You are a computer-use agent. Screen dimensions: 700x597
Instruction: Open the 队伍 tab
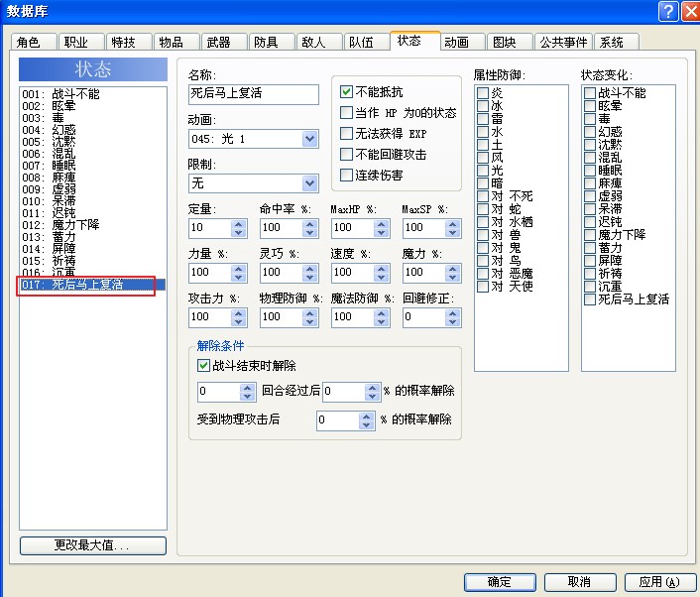(367, 42)
